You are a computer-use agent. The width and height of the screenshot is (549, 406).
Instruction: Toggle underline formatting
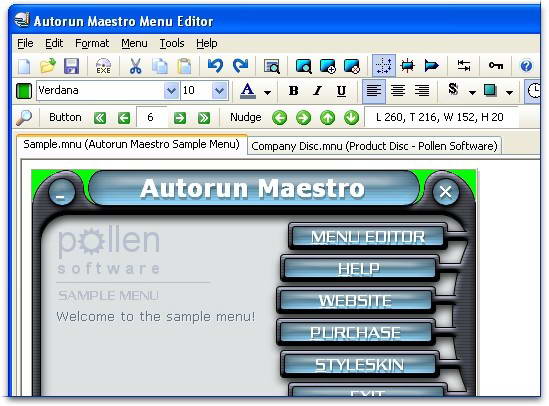[341, 91]
